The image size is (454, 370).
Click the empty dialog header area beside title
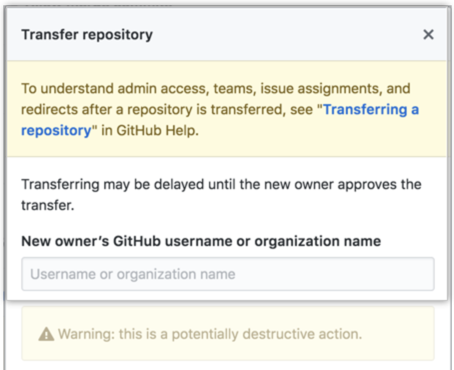(287, 35)
